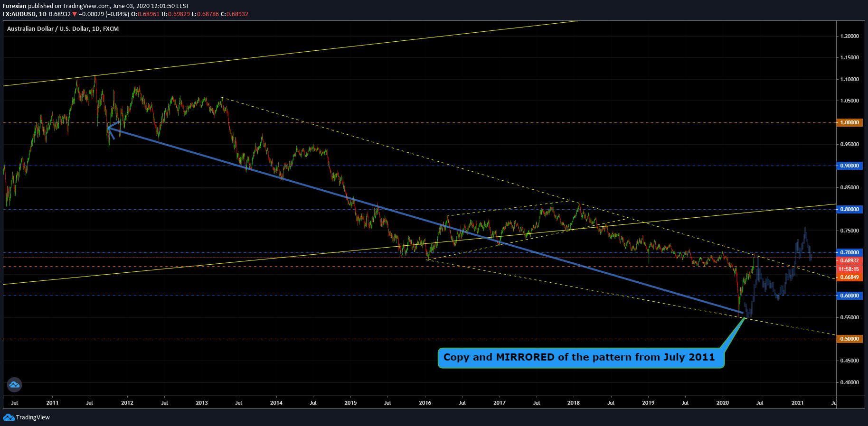Click the Forexian author name
Viewport: 868px width, 426px height.
[x=15, y=6]
